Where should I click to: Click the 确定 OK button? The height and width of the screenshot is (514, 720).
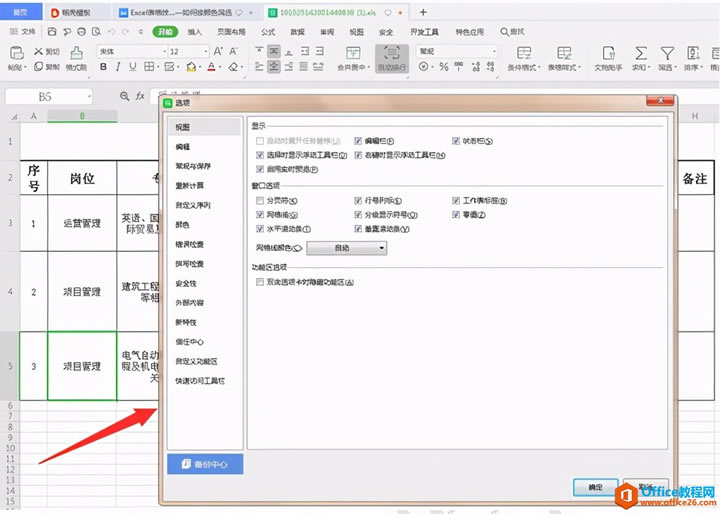point(596,487)
